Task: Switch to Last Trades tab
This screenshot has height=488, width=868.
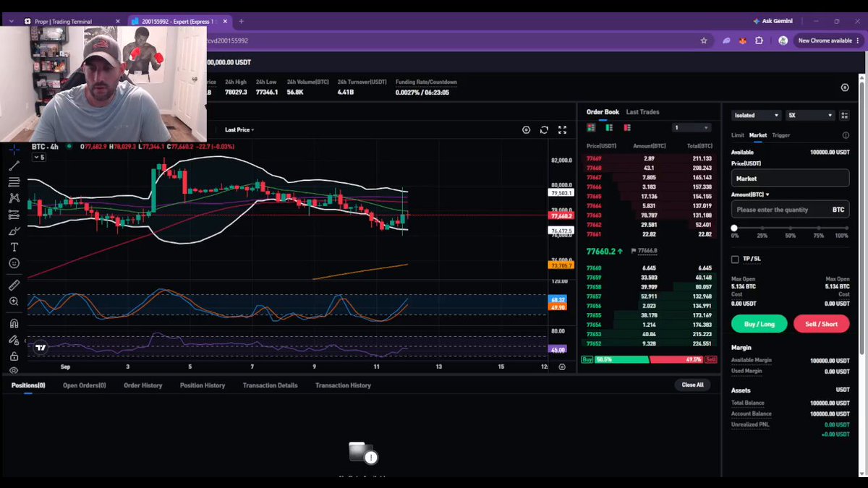Action: pos(642,112)
